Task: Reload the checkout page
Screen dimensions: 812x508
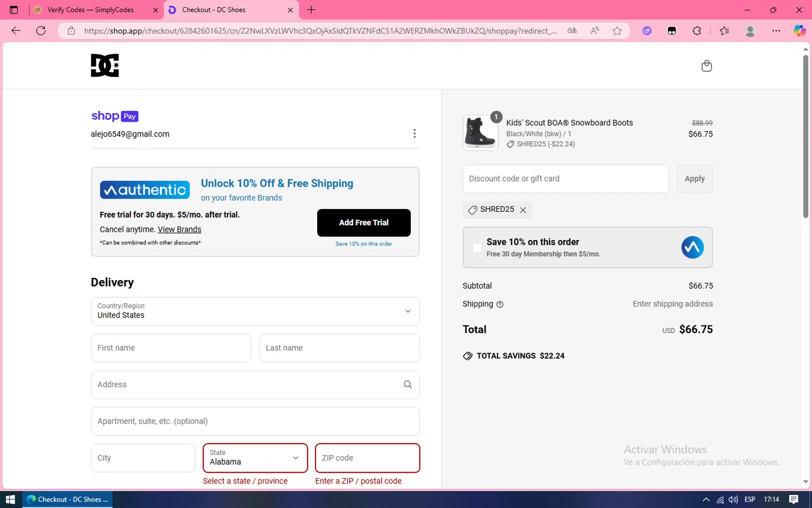Action: pos(41,31)
